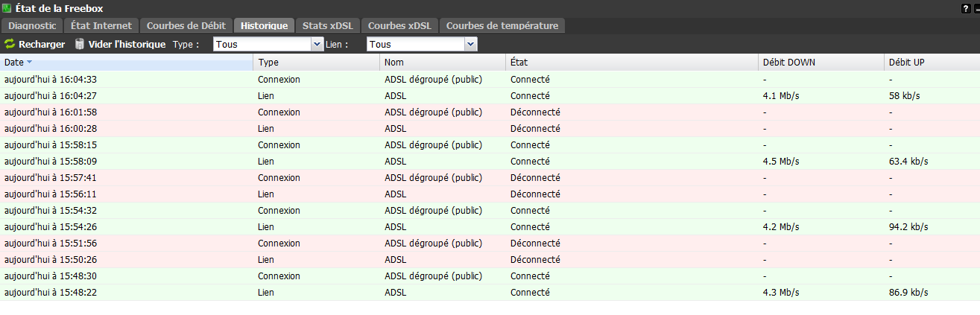Open the Courbes de Débit tab
Viewport: 980px width, 315px height.
tap(186, 26)
